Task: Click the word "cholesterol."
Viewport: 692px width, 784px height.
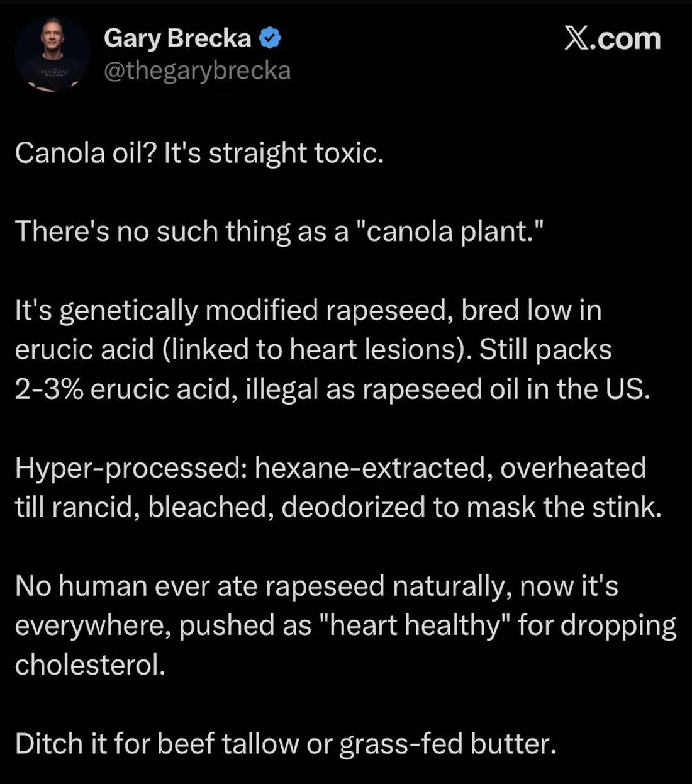Action: point(90,664)
